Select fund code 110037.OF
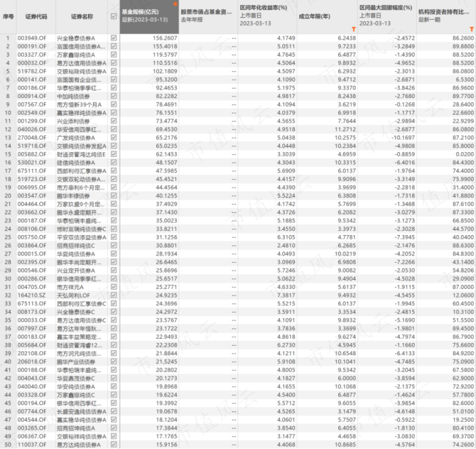Screen dimensions: 476x449 pyautogui.click(x=32, y=445)
